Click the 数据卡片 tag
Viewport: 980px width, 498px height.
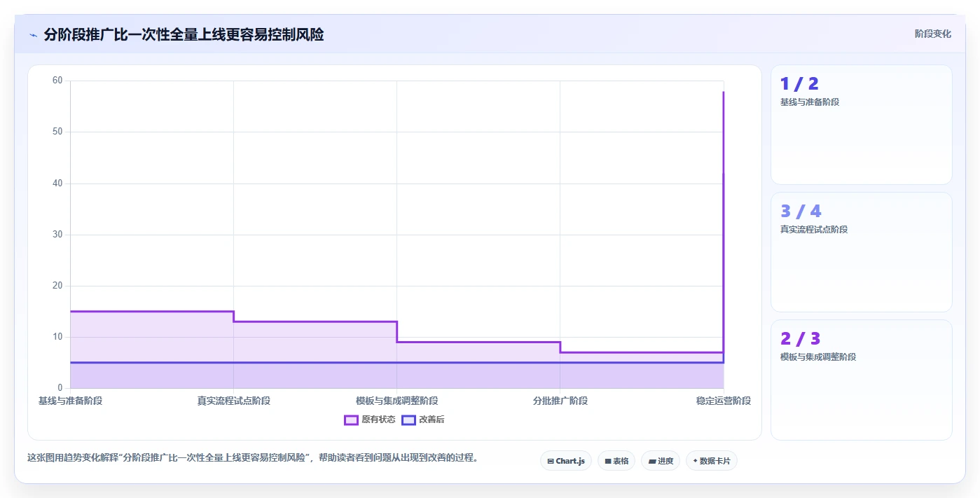(712, 461)
